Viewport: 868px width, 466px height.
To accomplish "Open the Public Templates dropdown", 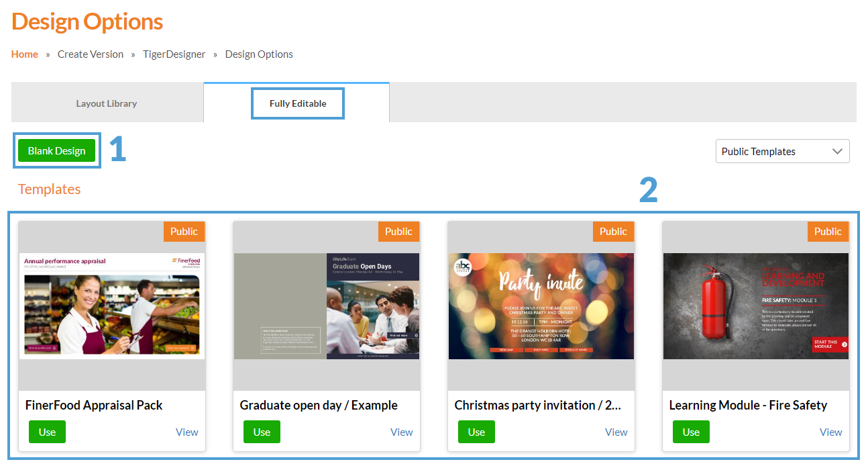I will 782,151.
